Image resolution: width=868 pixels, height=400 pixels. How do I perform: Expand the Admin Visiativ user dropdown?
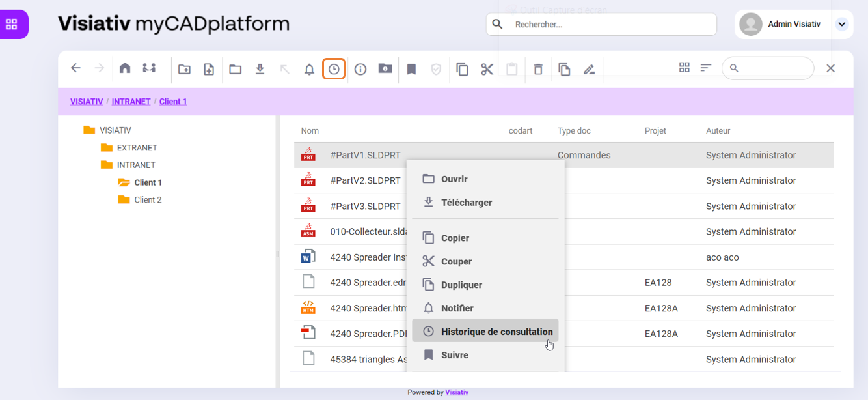point(841,24)
